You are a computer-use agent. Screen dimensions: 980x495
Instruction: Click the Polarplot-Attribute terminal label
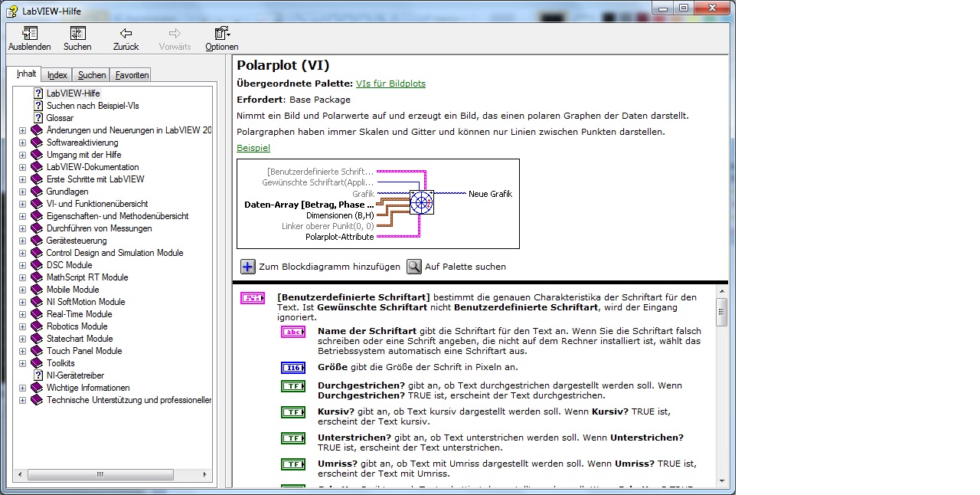(x=340, y=237)
